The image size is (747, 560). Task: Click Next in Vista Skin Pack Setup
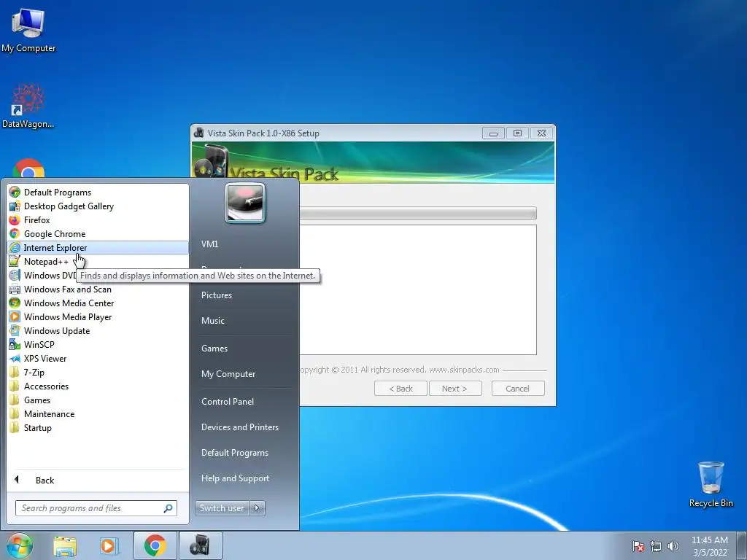coord(455,389)
